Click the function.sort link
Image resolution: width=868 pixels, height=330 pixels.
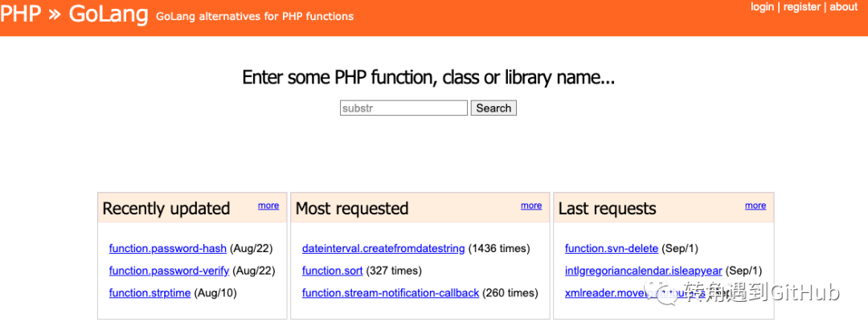pyautogui.click(x=333, y=271)
